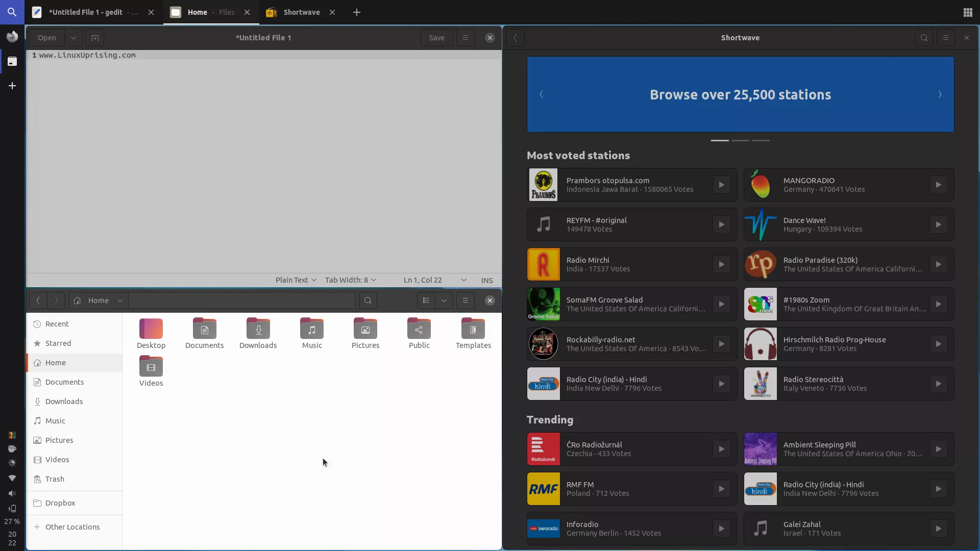Open the Tab Width: 8 dropdown
The image size is (980, 551).
click(351, 280)
